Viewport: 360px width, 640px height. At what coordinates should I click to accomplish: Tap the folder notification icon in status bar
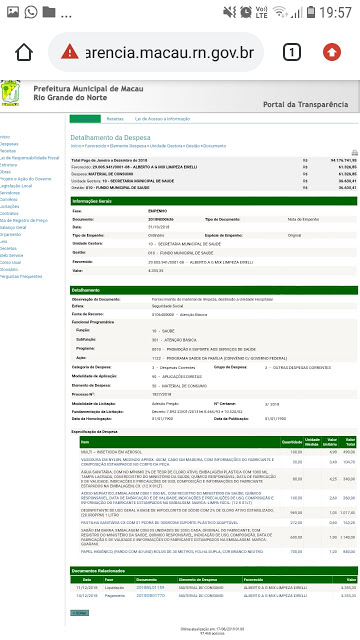(49, 12)
